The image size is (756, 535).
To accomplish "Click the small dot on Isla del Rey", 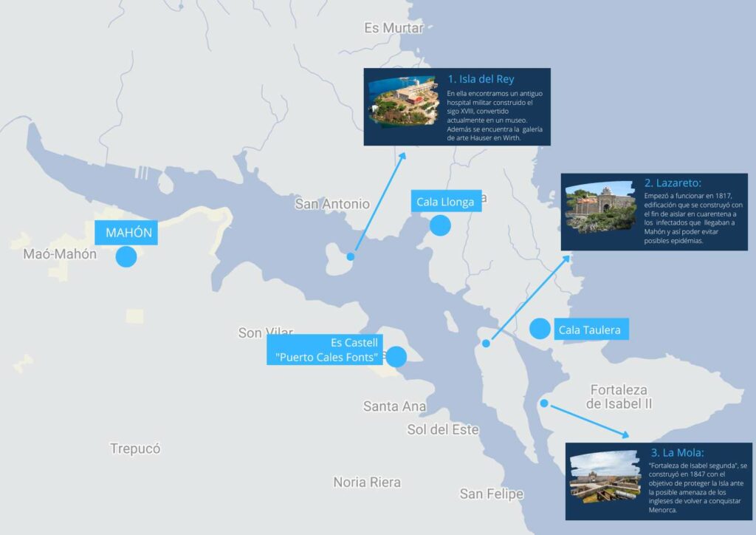I will click(x=351, y=256).
